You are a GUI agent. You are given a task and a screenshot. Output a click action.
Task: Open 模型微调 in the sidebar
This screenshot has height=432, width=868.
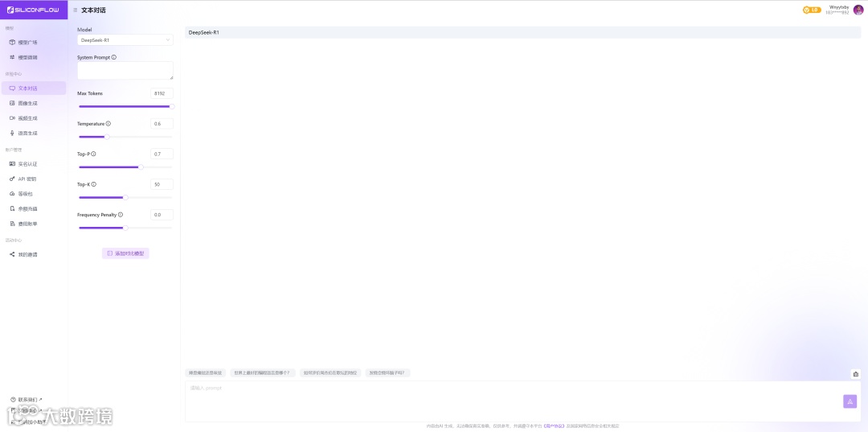tap(27, 57)
